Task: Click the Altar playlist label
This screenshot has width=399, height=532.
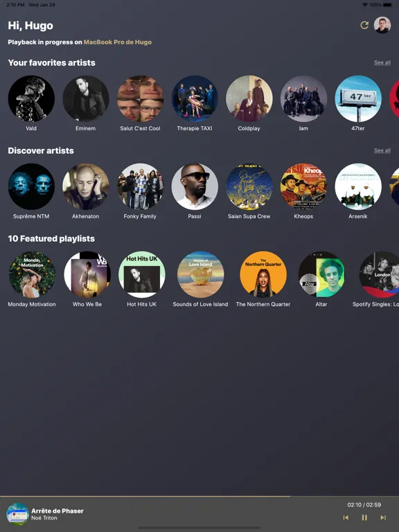Action: (321, 304)
